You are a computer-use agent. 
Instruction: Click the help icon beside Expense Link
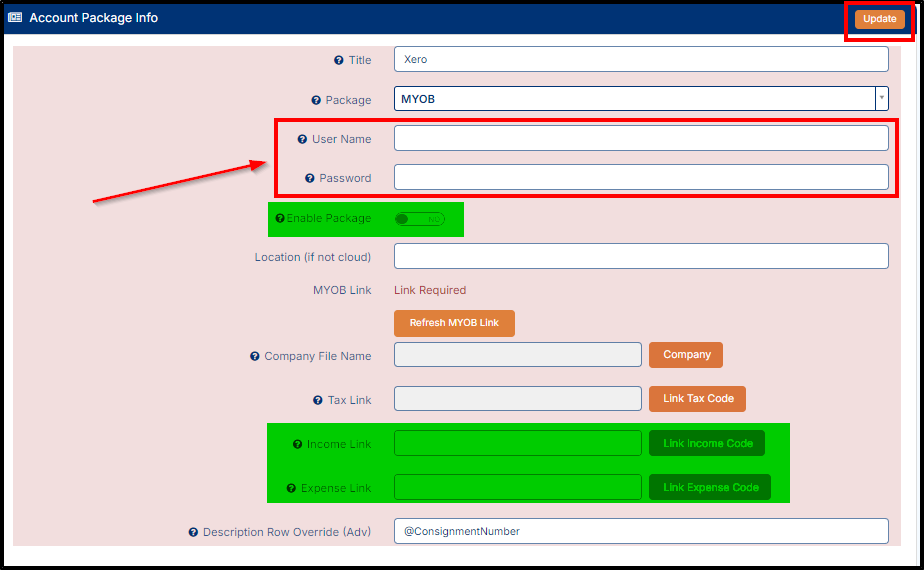[291, 488]
